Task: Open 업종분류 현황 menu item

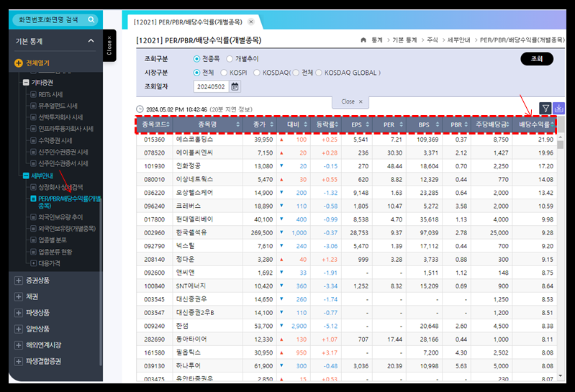Action: [x=55, y=252]
